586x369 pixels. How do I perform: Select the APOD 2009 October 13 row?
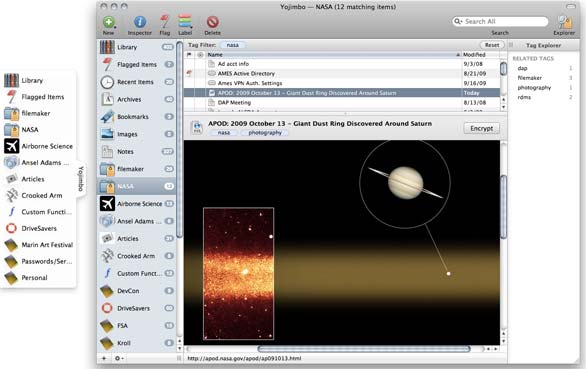pos(342,93)
